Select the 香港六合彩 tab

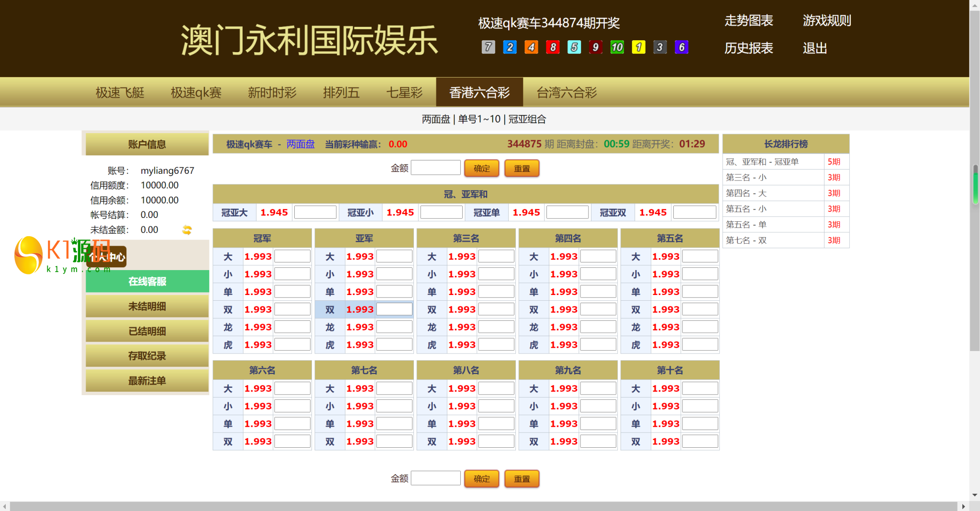479,92
